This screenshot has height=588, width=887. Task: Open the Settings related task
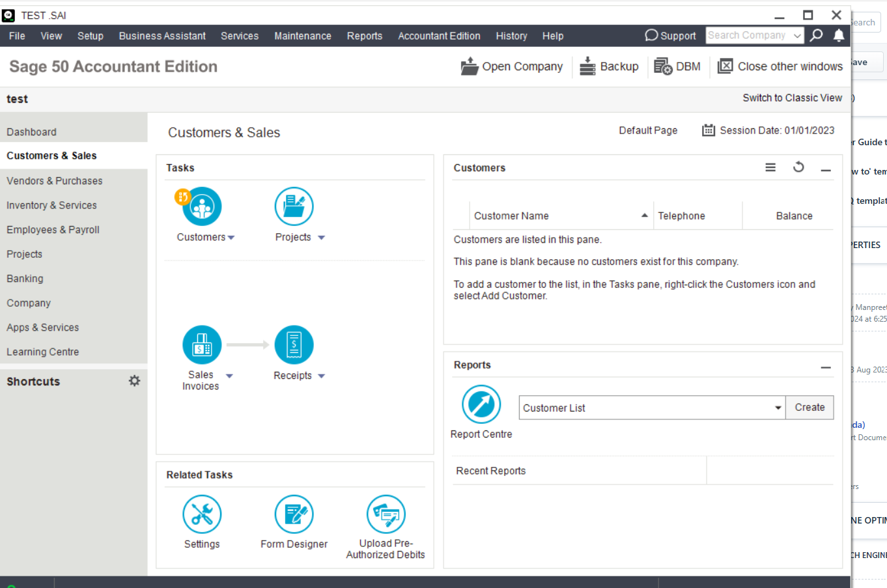(x=202, y=514)
